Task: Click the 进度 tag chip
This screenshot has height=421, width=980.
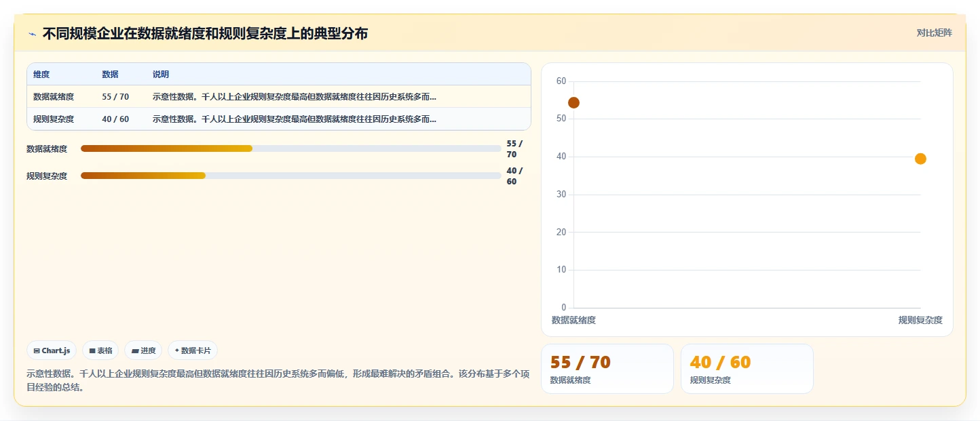Action: 143,350
